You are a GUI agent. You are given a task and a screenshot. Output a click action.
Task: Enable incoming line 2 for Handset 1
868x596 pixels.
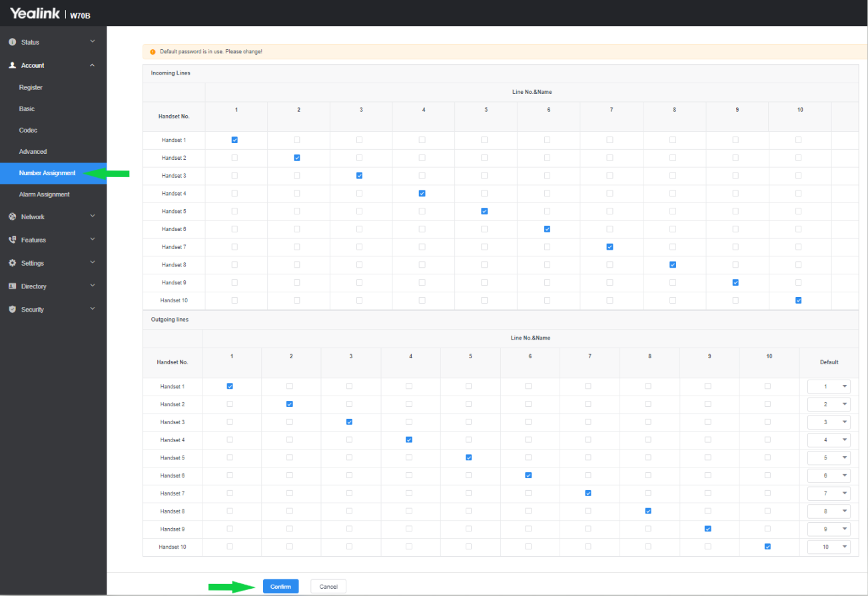pyautogui.click(x=297, y=140)
